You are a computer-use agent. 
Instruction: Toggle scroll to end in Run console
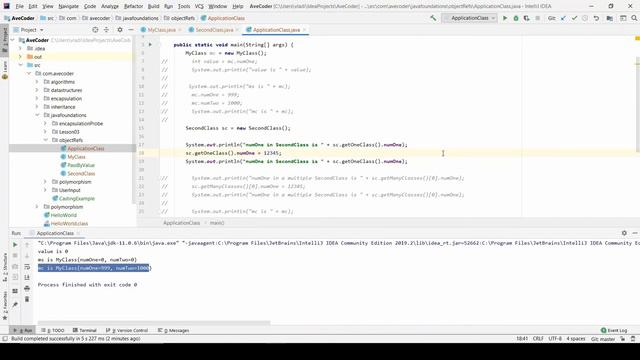(27, 278)
